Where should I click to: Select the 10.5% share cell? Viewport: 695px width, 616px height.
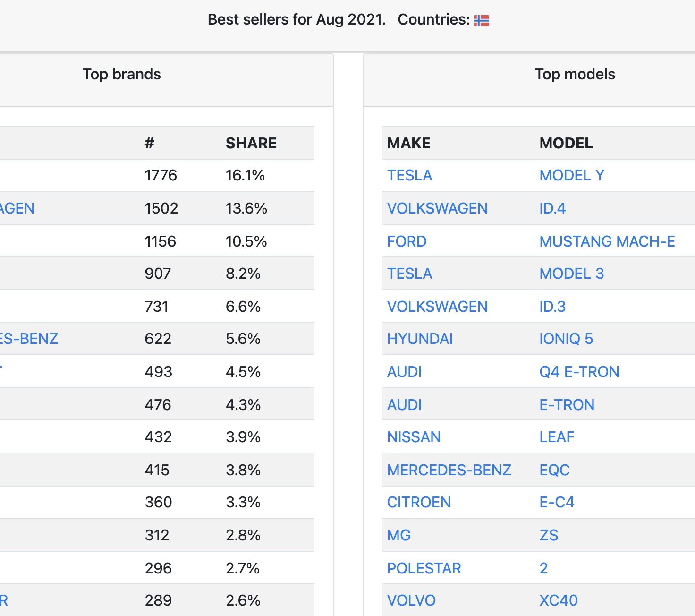[x=246, y=241]
